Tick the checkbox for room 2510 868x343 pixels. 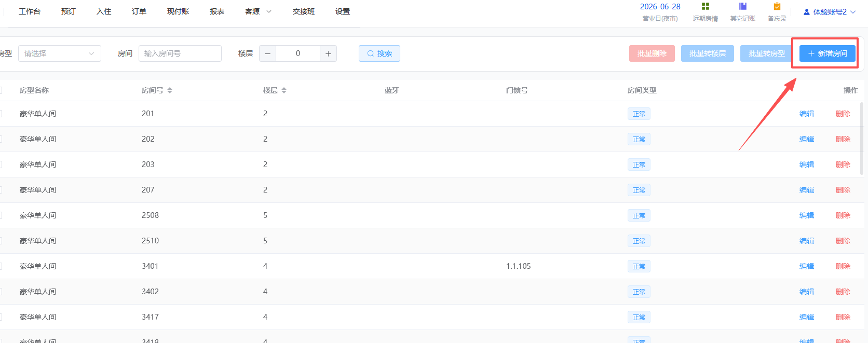tap(1, 241)
